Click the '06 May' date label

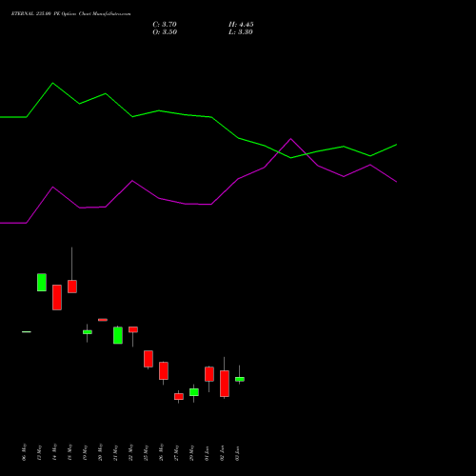pos(25,452)
